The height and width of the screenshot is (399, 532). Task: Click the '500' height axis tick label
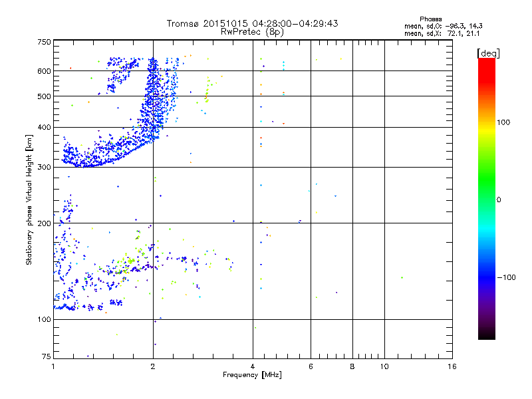pos(44,96)
